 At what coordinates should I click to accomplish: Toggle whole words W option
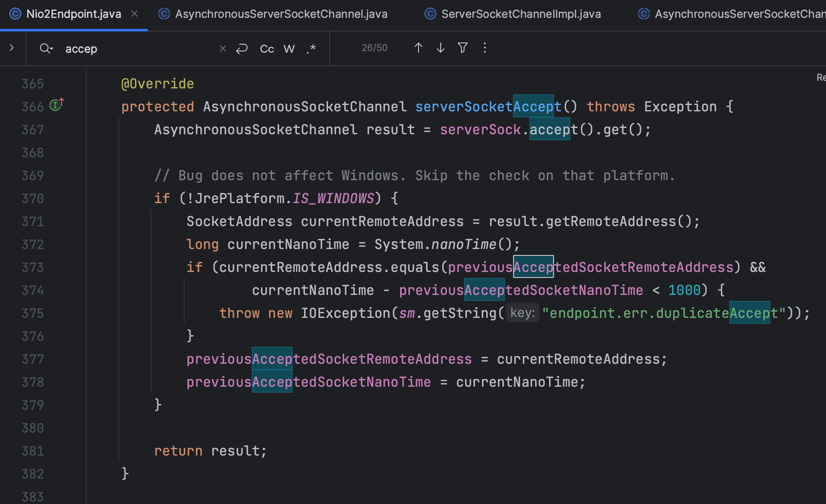289,49
